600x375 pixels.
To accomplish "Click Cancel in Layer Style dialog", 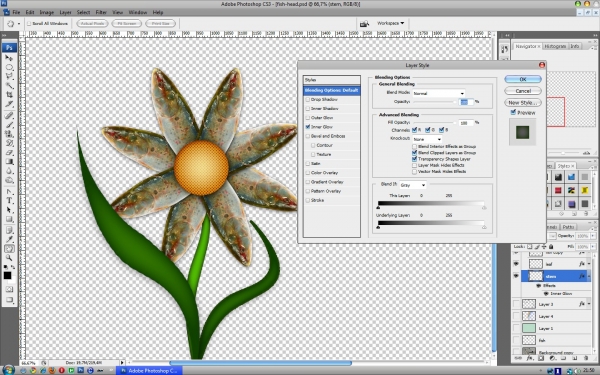I will click(523, 91).
